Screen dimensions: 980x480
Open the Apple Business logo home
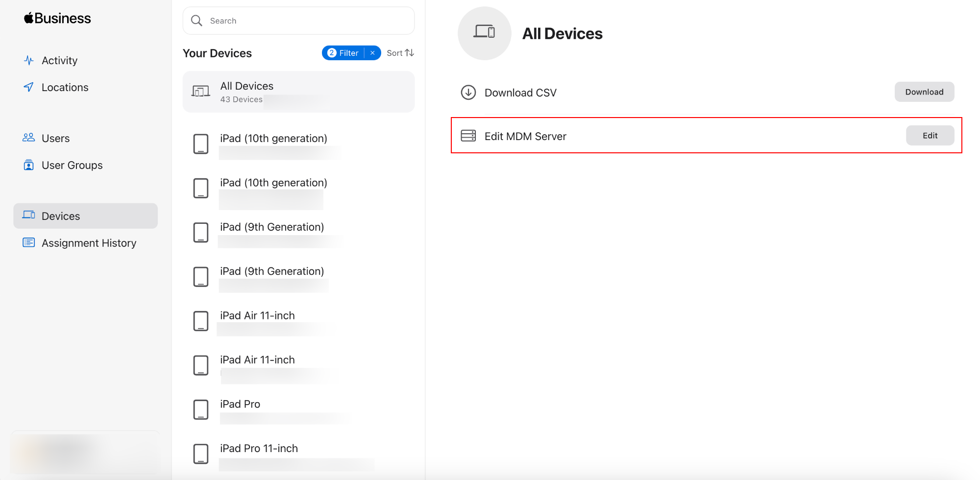[57, 19]
